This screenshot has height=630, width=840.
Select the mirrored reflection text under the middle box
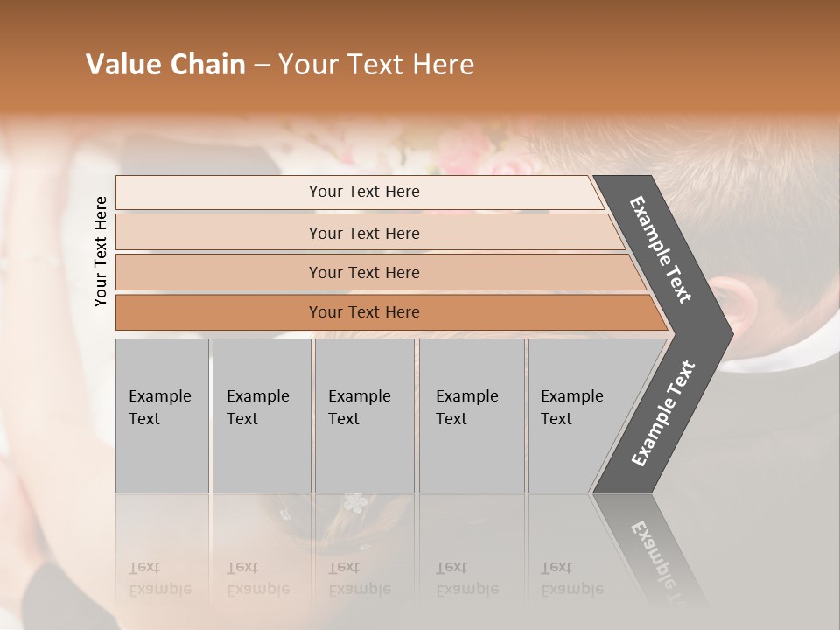pos(359,578)
